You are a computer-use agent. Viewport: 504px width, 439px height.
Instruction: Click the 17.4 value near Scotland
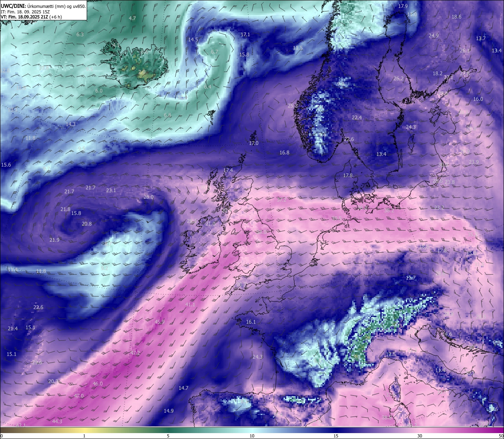click(228, 170)
